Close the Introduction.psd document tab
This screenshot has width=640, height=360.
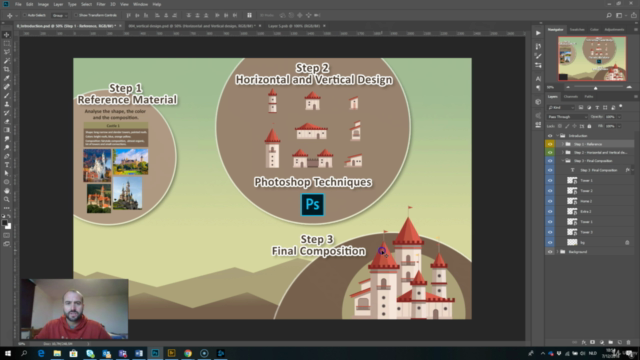click(120, 26)
